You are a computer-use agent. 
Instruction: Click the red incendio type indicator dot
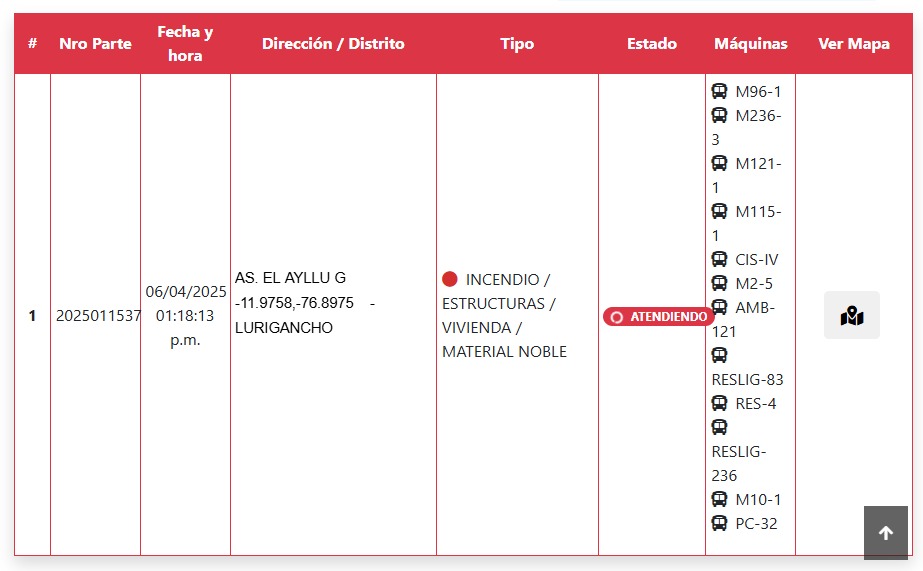(x=450, y=279)
